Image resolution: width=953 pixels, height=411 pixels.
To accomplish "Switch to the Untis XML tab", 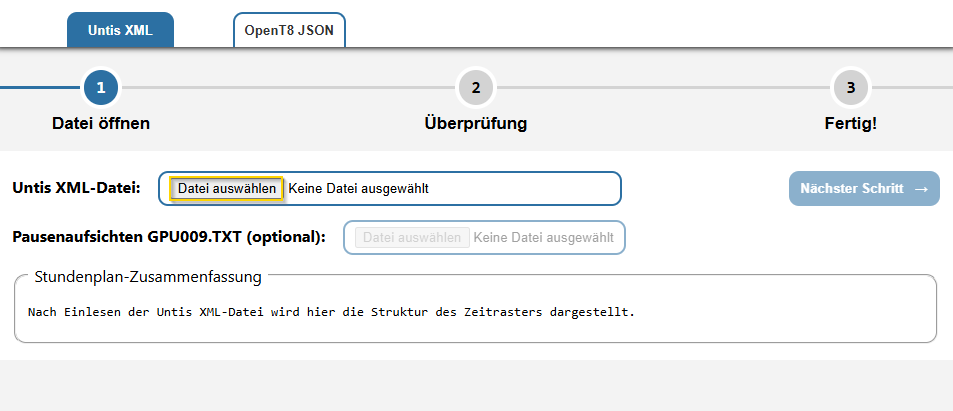I will point(120,30).
